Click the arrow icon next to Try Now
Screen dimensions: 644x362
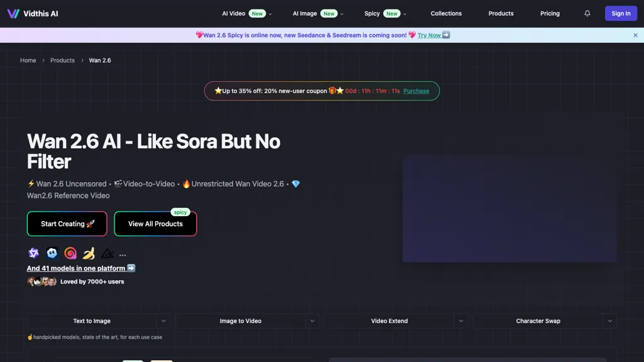coord(446,35)
